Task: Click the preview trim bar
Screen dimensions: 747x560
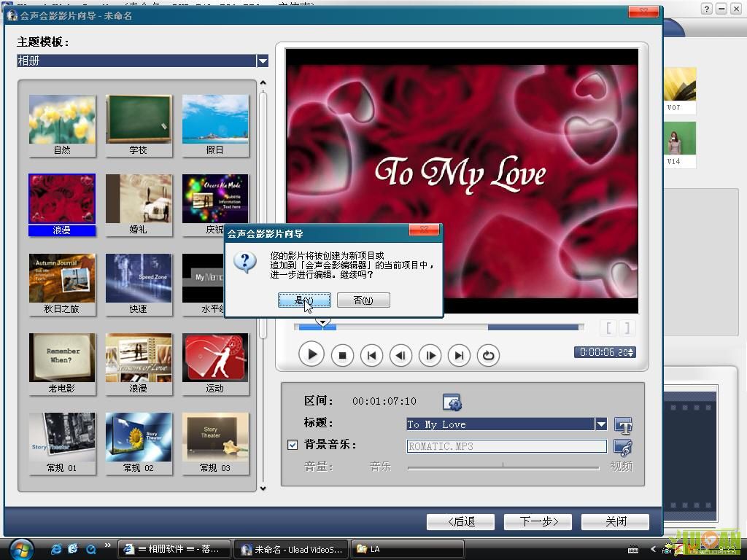Action: (438, 327)
